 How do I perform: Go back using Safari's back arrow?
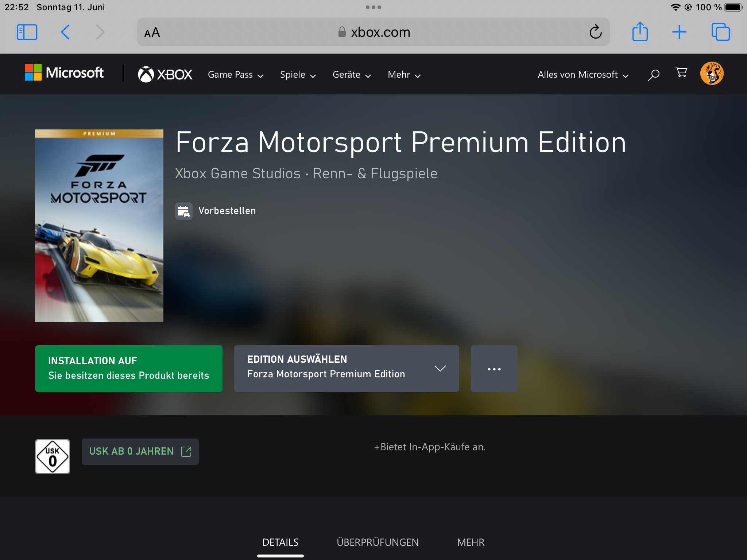click(65, 32)
